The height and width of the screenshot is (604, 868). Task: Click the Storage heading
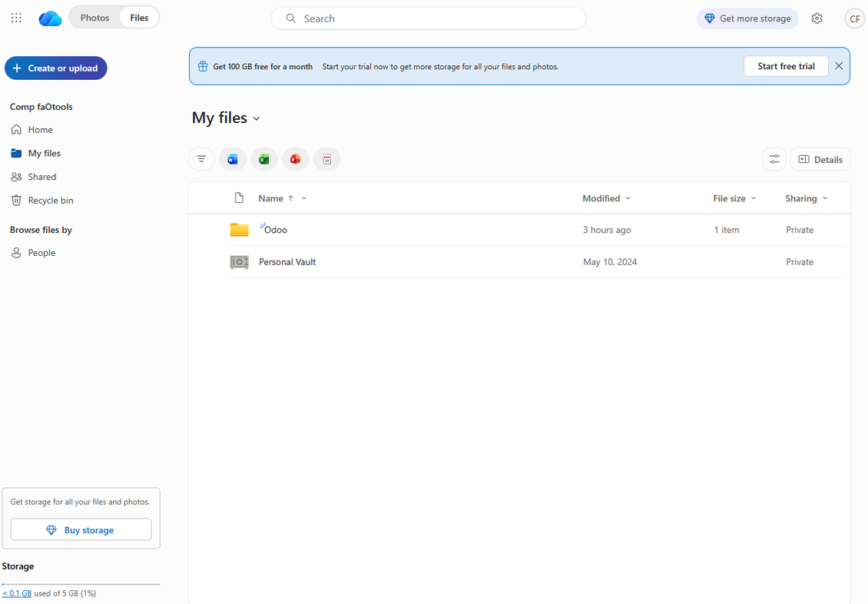click(18, 566)
